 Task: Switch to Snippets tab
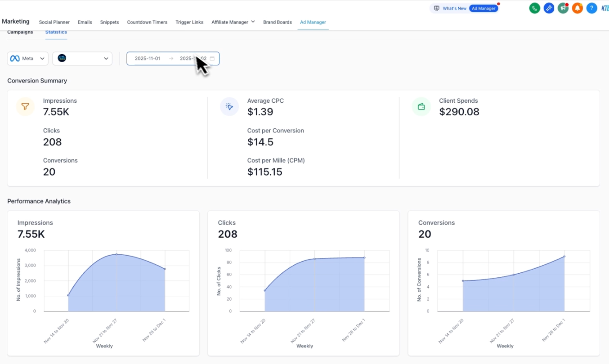(109, 22)
